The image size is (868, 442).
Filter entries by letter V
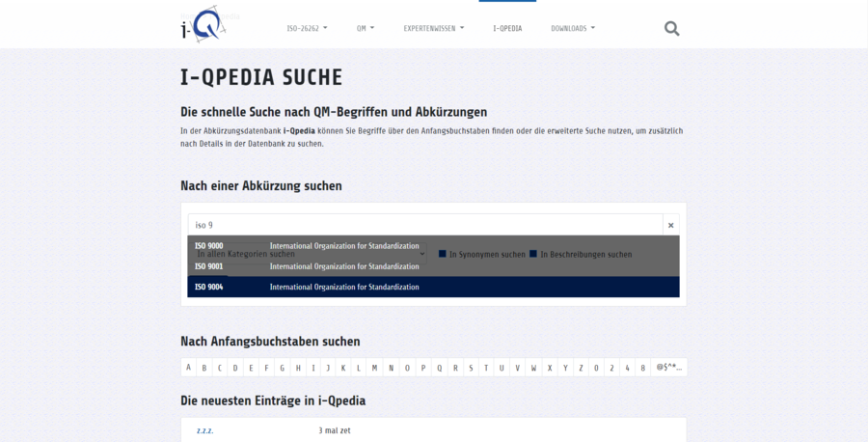518,368
